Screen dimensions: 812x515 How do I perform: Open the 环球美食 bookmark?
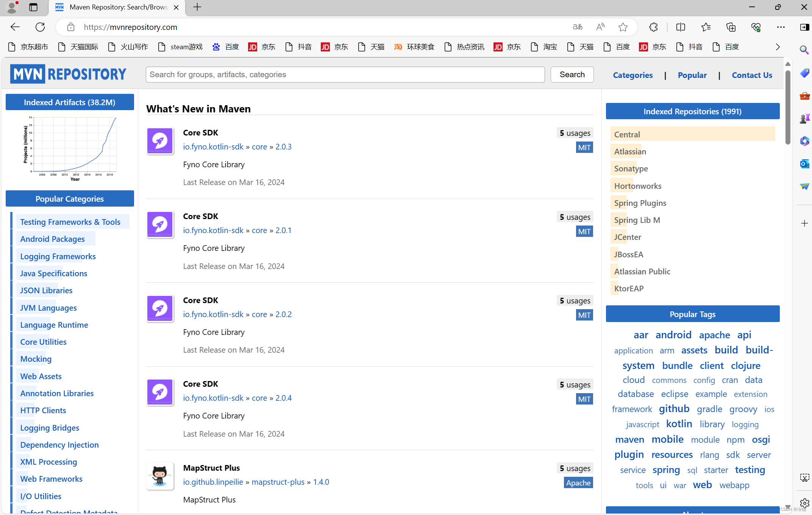pos(414,47)
